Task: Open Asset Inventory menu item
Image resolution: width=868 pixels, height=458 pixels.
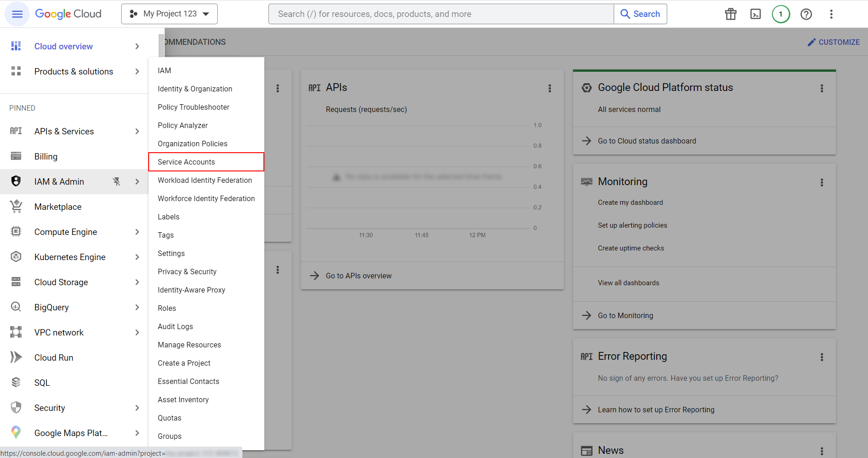Action: [206, 399]
